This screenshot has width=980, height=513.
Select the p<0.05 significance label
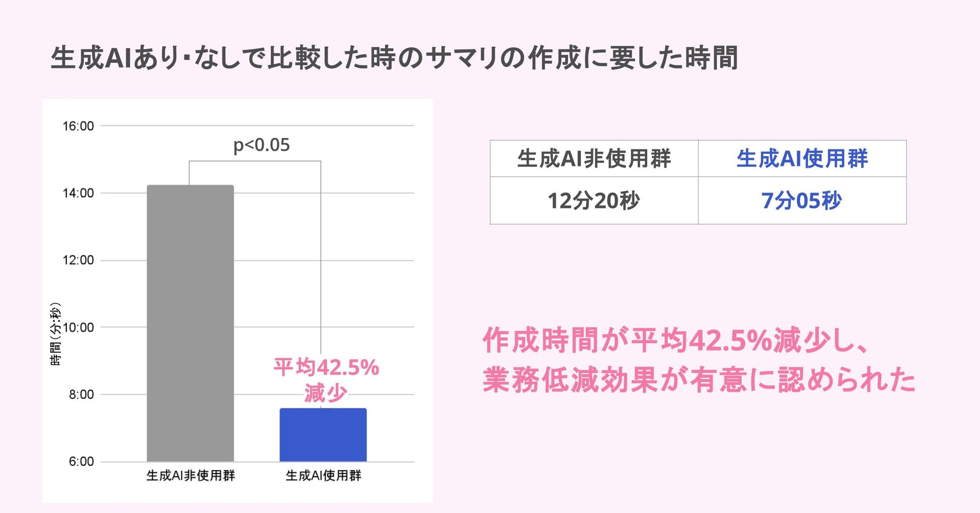click(x=261, y=145)
